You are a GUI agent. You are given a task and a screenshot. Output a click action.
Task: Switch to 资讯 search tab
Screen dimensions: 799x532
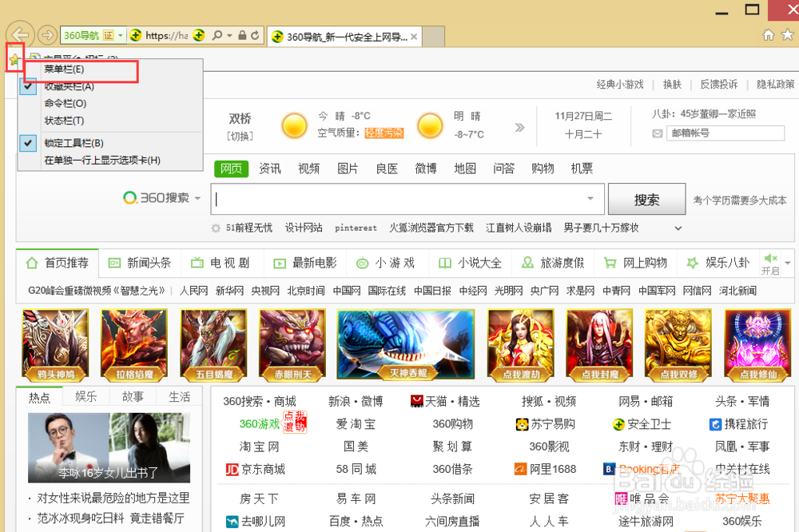(x=269, y=169)
